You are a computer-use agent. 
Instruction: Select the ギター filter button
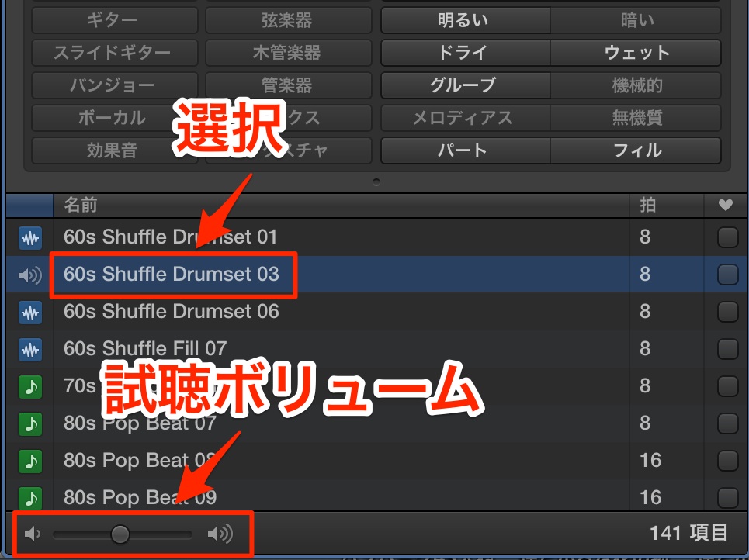(115, 20)
